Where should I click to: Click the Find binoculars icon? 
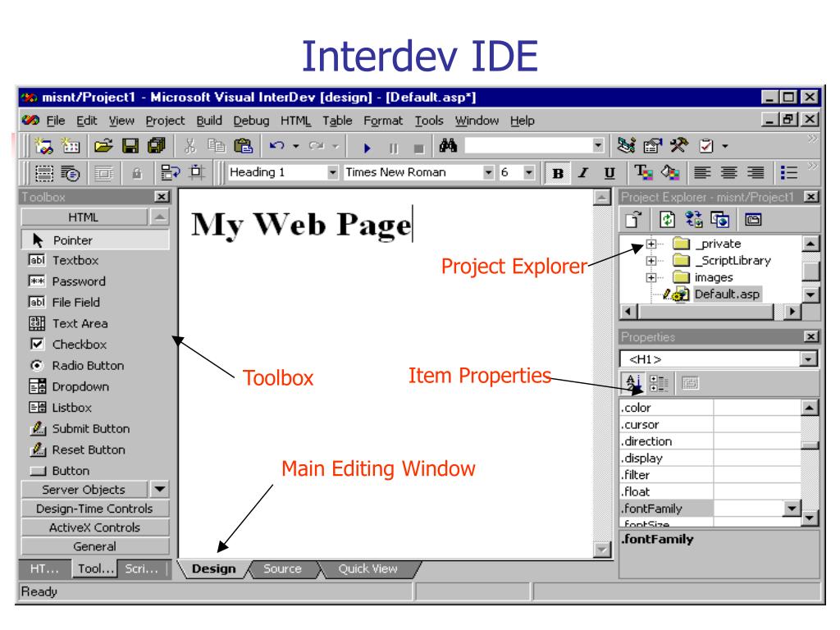click(x=448, y=145)
